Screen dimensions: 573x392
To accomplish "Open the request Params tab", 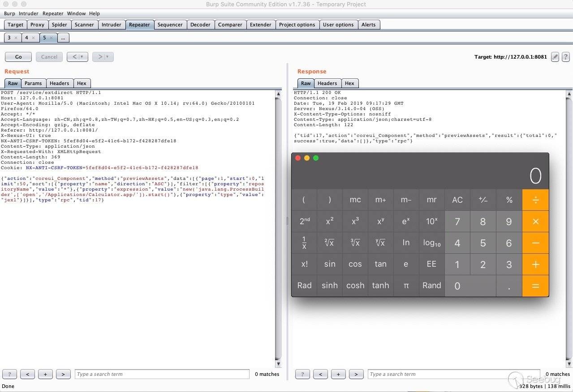I will coord(33,83).
